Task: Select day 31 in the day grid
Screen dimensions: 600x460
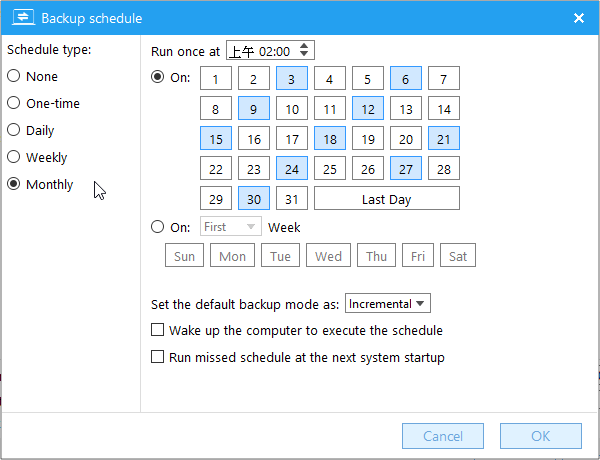Action: [x=291, y=198]
